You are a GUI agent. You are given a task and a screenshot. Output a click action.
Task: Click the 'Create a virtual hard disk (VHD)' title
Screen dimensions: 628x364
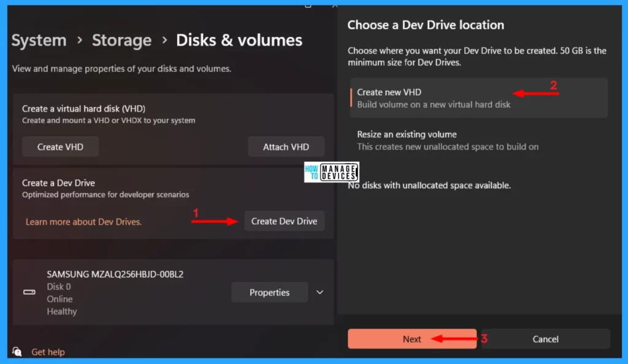pos(83,109)
